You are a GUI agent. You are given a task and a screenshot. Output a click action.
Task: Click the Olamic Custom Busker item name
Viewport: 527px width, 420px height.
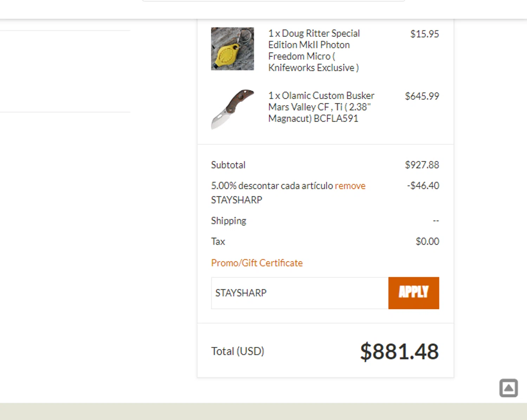pos(321,107)
